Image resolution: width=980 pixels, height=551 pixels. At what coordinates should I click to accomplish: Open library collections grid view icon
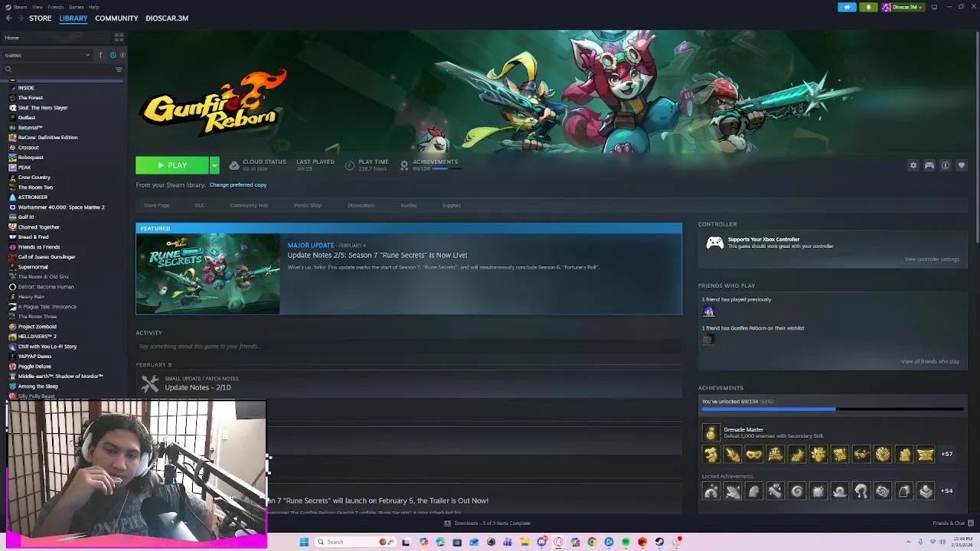tap(118, 37)
